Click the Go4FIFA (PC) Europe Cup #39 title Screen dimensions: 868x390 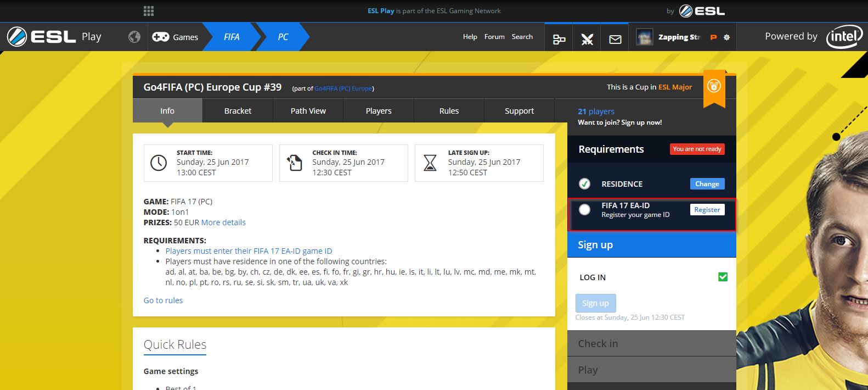[x=212, y=87]
